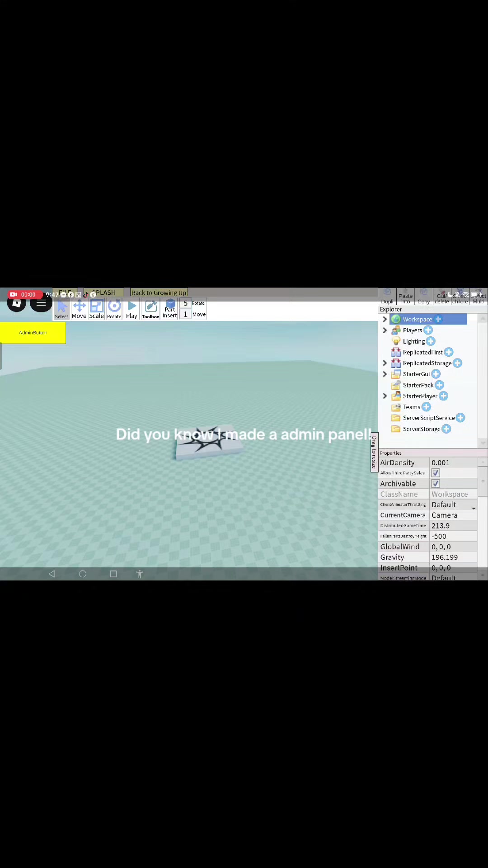Select ServerScriptService in the Explorer
This screenshot has width=488, height=868.
429,418
